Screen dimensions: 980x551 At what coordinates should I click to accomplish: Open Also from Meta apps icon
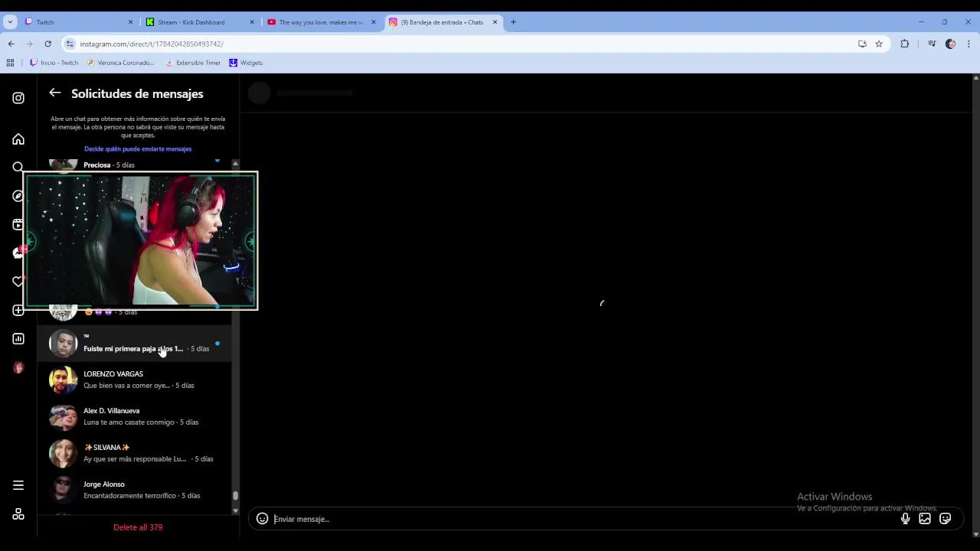18,514
